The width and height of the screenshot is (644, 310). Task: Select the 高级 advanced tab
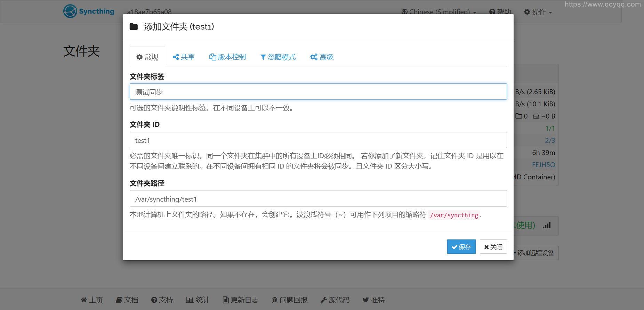(322, 57)
